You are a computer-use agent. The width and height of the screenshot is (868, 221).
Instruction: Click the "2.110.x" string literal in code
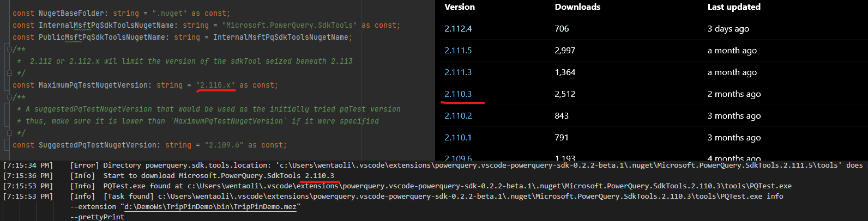215,85
